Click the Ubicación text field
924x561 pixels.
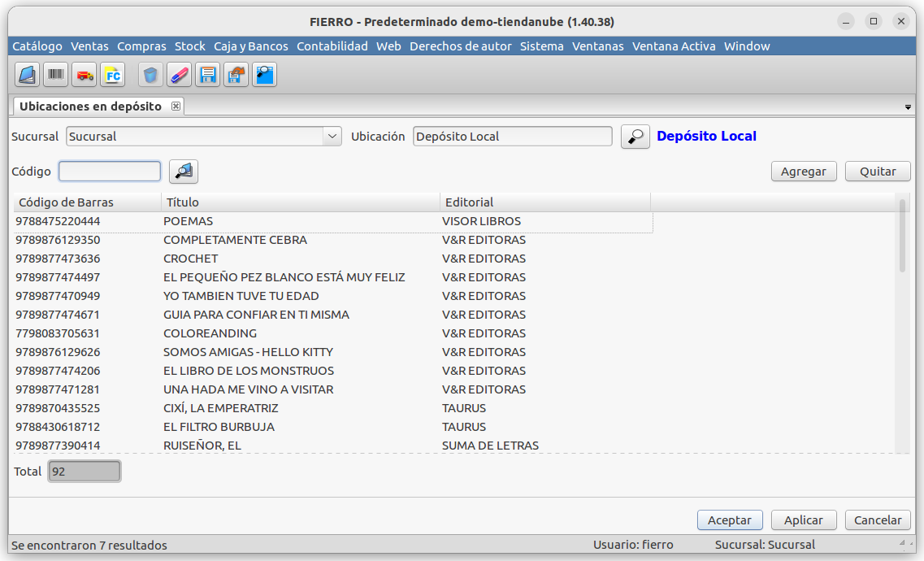[513, 137]
